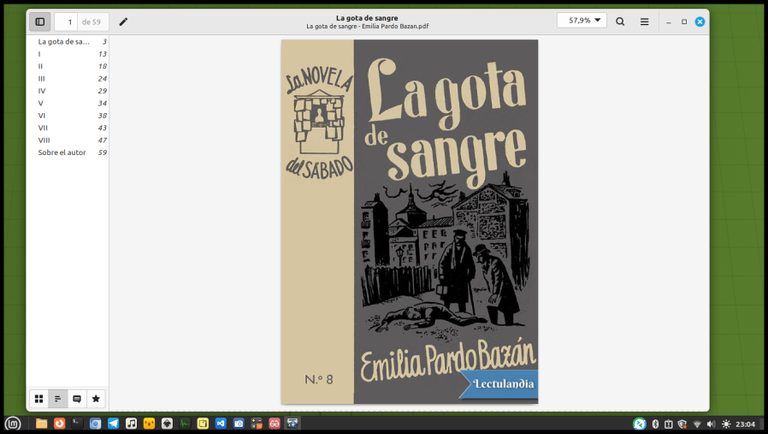Click the 23:04 clock
768x434 pixels.
point(745,424)
